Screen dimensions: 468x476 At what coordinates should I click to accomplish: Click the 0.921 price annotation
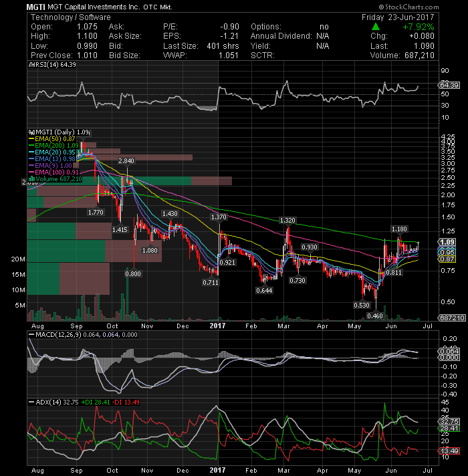(x=227, y=262)
